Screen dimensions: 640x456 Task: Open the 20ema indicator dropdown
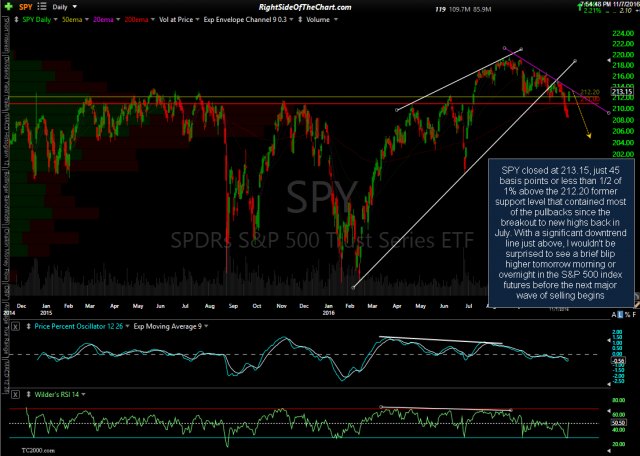pyautogui.click(x=118, y=20)
